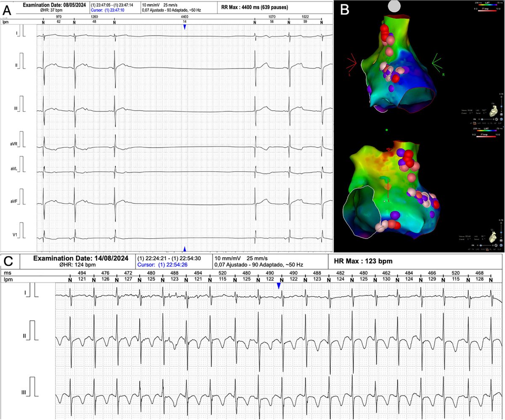This screenshot has height=420, width=505.
Task: Select the SUP view tab in upper map
Action: click(x=500, y=123)
